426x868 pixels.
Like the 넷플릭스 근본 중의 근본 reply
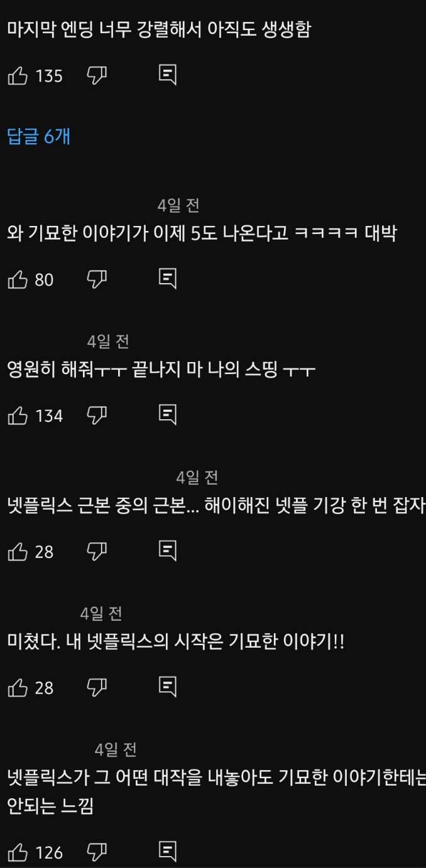click(18, 552)
